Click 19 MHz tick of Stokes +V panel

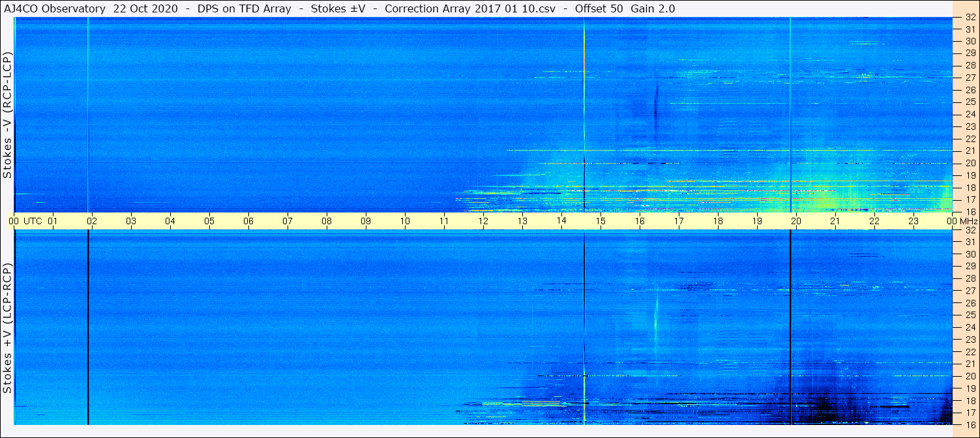coord(970,388)
